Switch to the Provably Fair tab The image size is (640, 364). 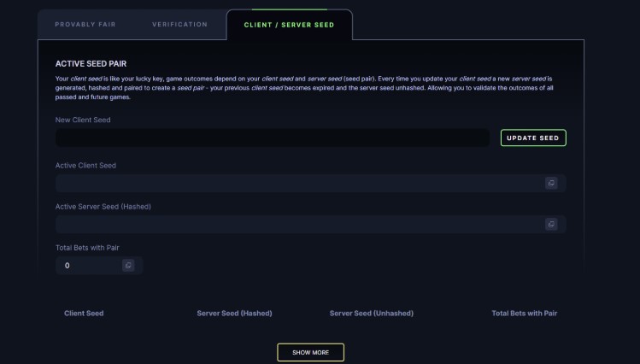point(85,25)
